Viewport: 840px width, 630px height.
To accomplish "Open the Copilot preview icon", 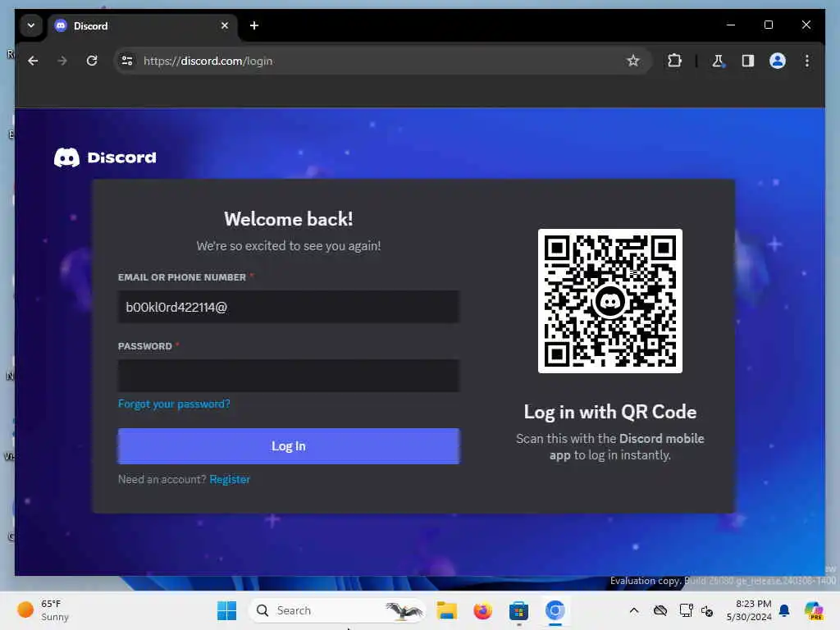I will [x=815, y=610].
